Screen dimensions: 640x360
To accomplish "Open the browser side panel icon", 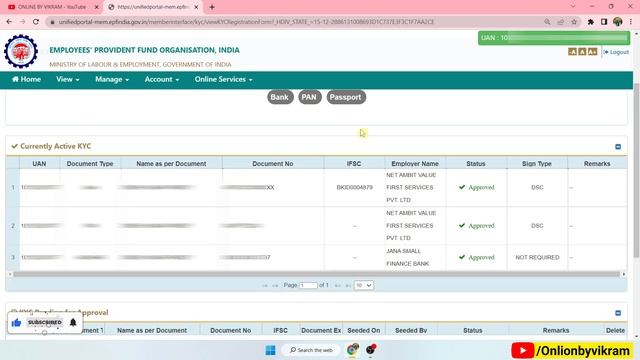I will pos(604,22).
